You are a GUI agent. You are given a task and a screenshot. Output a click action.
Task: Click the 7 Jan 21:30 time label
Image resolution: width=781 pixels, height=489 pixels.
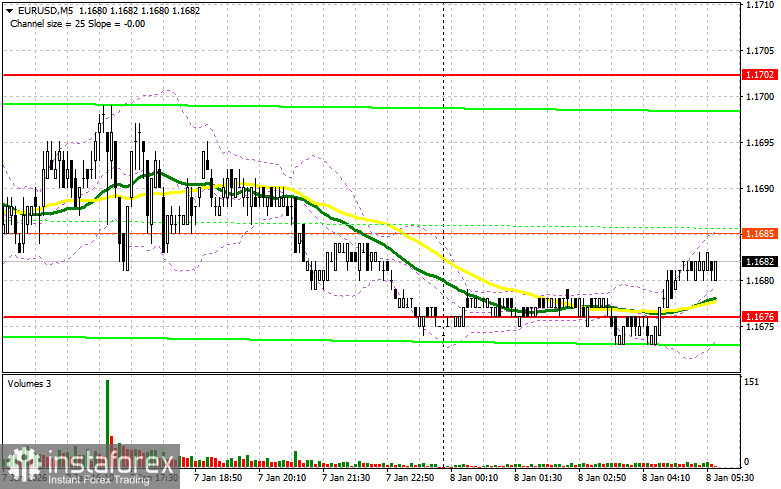tap(346, 478)
